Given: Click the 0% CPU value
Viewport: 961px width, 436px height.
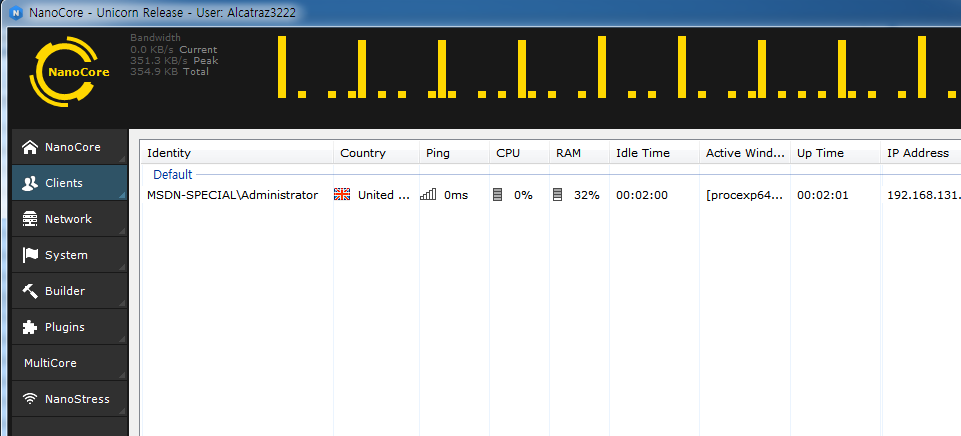Looking at the screenshot, I should pos(523,195).
